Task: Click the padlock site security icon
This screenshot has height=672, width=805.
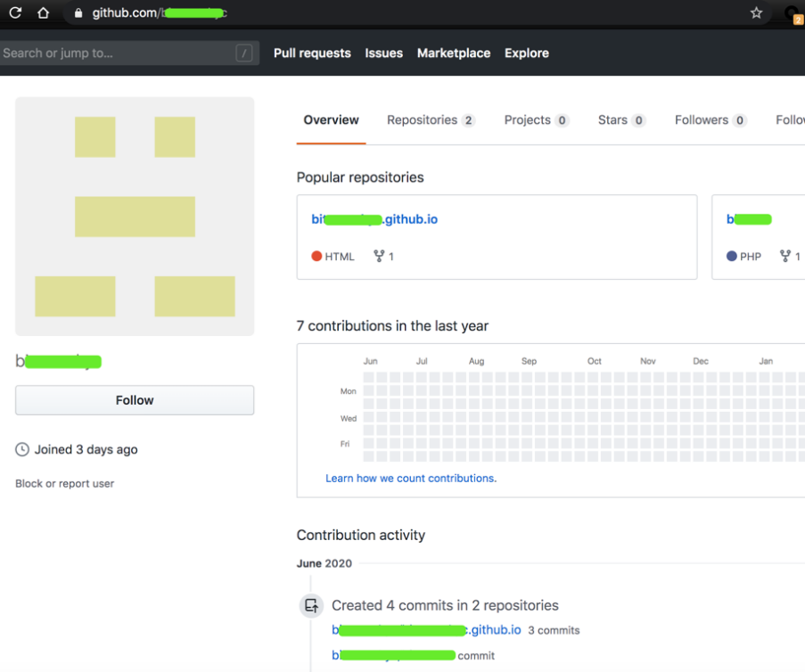Action: tap(78, 13)
